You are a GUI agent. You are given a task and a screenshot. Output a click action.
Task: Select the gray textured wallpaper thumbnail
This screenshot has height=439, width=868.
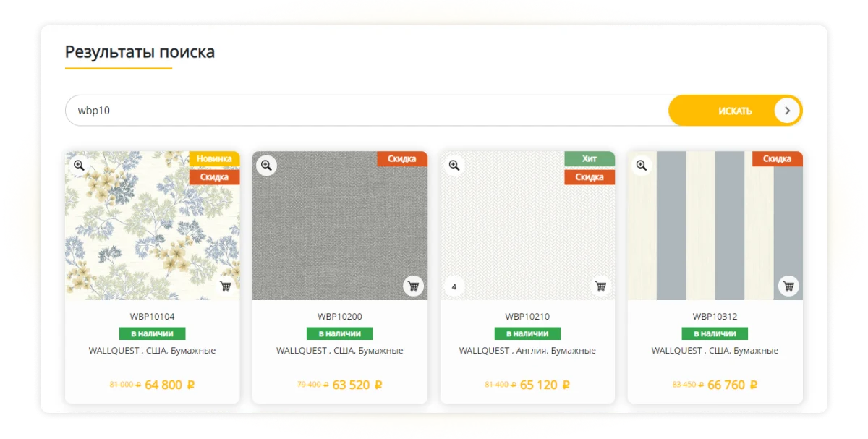pyautogui.click(x=340, y=226)
